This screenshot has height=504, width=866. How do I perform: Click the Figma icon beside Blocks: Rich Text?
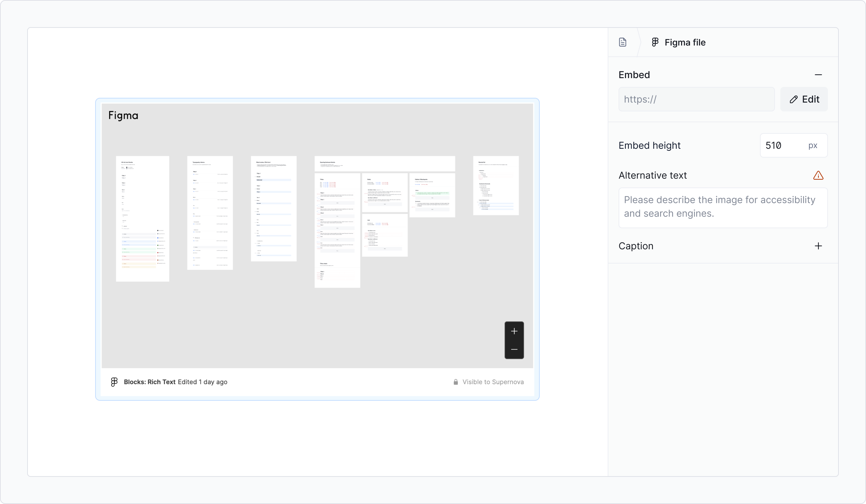pos(114,382)
